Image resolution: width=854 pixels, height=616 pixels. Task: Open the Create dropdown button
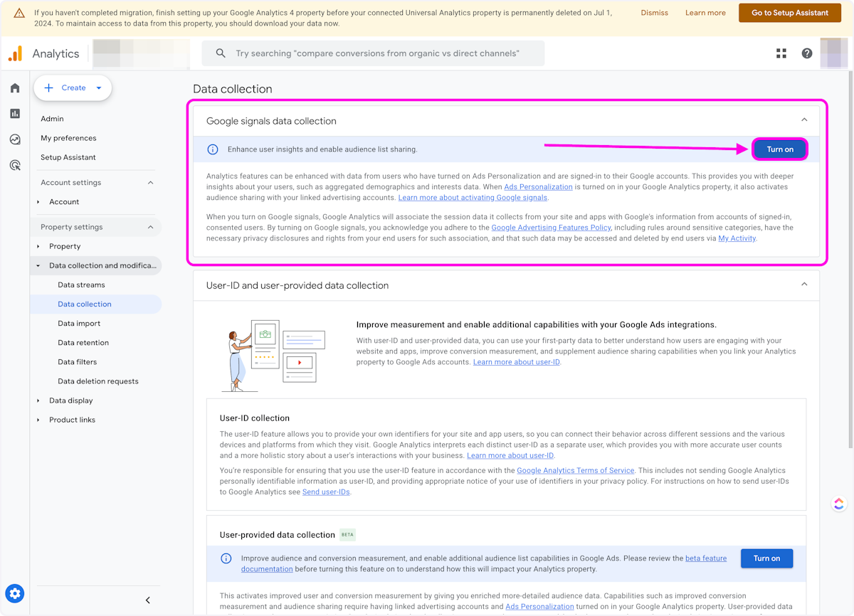(x=73, y=88)
